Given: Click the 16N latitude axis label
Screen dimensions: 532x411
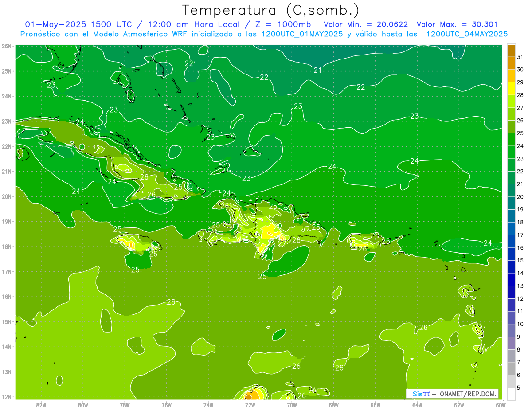Looking at the screenshot, I should [7, 297].
